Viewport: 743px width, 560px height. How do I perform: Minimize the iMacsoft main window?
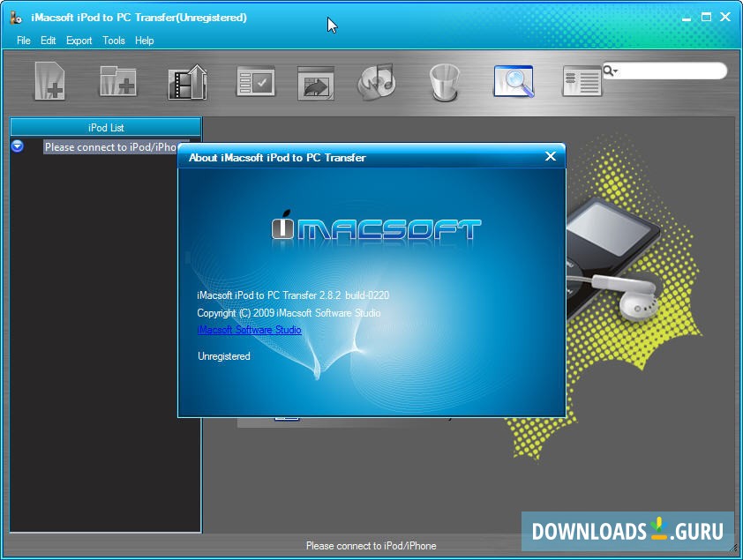point(687,18)
